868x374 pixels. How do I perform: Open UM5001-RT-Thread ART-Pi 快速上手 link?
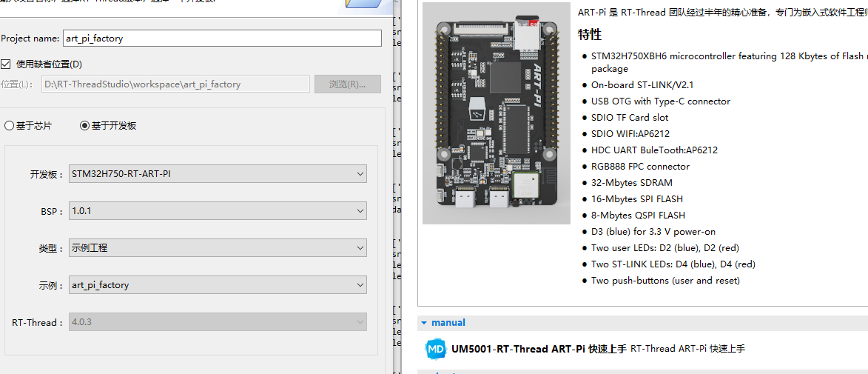click(x=539, y=349)
